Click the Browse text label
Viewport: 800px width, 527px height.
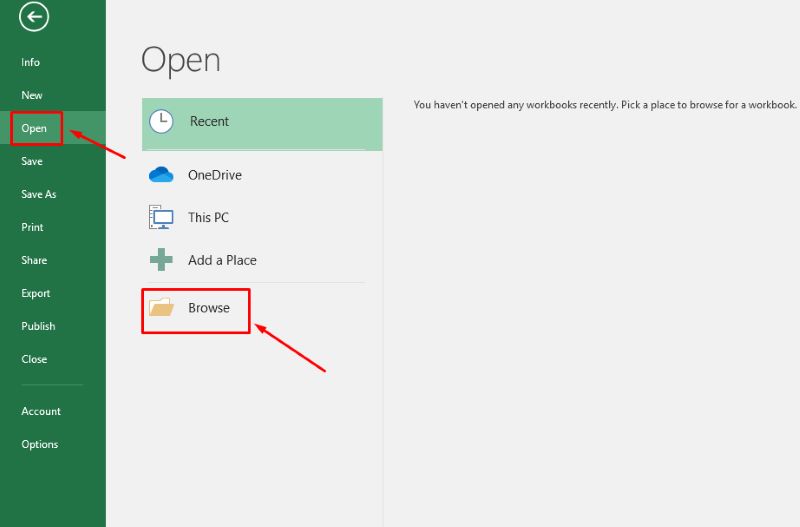tap(209, 308)
